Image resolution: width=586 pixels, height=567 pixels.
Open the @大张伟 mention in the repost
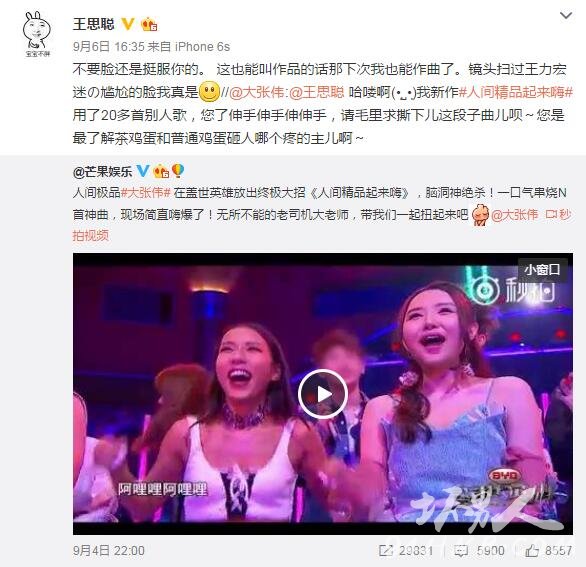pyautogui.click(x=256, y=92)
